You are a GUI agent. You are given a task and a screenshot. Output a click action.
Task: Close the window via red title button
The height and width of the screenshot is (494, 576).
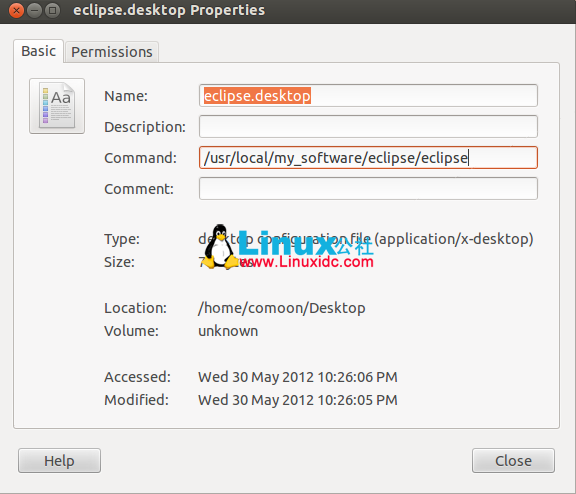16,10
